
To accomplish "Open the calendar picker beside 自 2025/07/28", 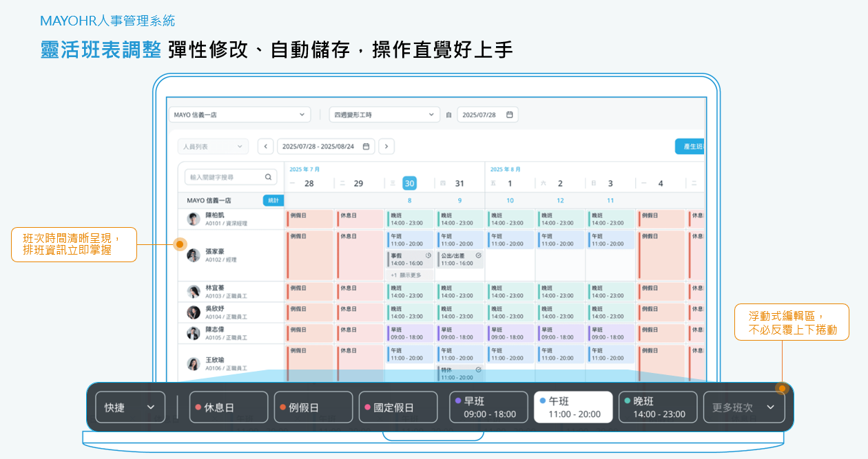I will point(510,114).
